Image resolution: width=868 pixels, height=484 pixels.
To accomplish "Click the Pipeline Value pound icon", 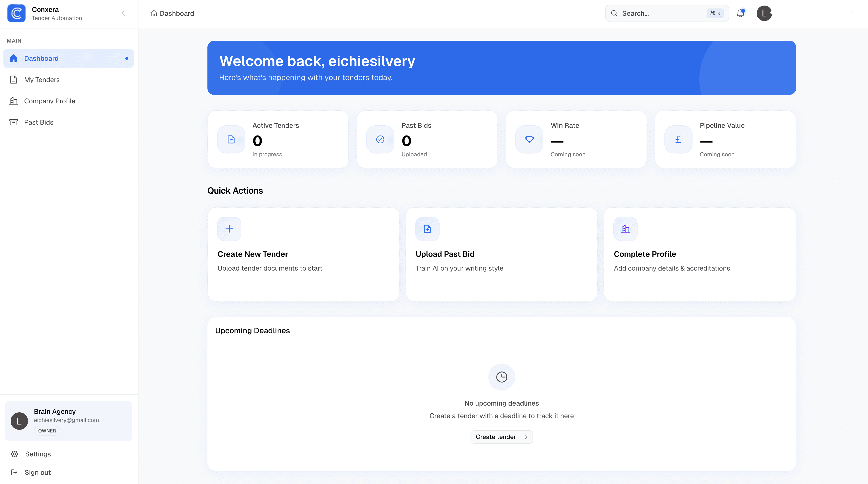I will pos(678,139).
